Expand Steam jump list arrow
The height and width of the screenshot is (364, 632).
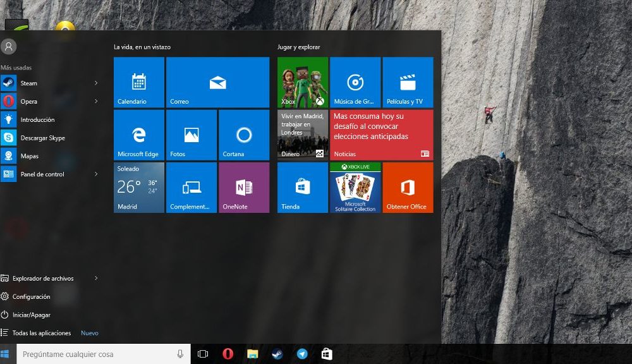[96, 83]
